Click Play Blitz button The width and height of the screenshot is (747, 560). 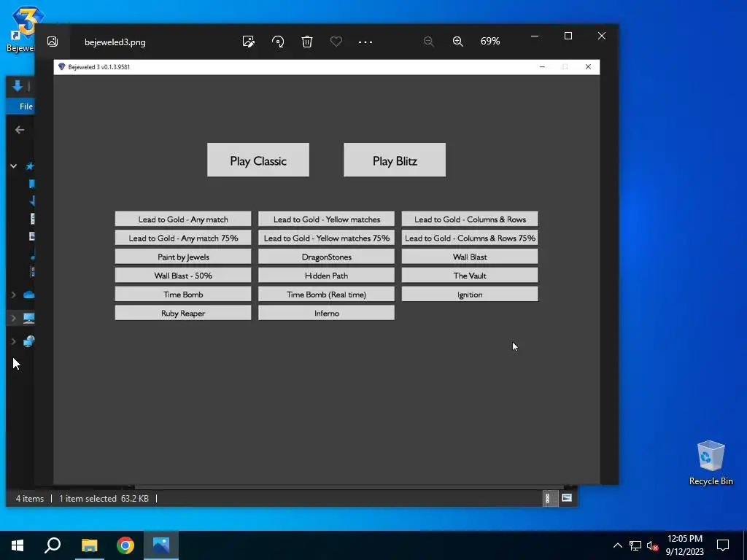coord(395,160)
